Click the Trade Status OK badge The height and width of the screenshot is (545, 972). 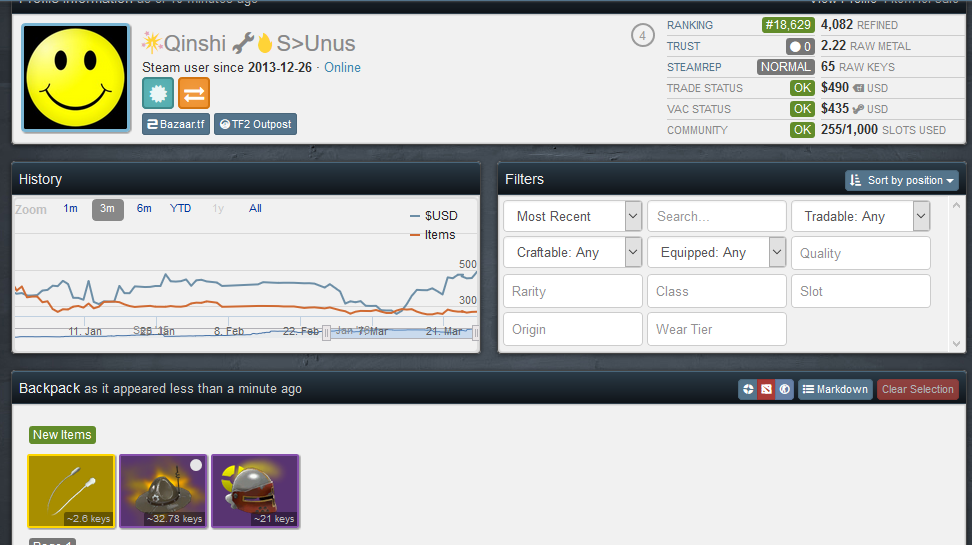[802, 88]
